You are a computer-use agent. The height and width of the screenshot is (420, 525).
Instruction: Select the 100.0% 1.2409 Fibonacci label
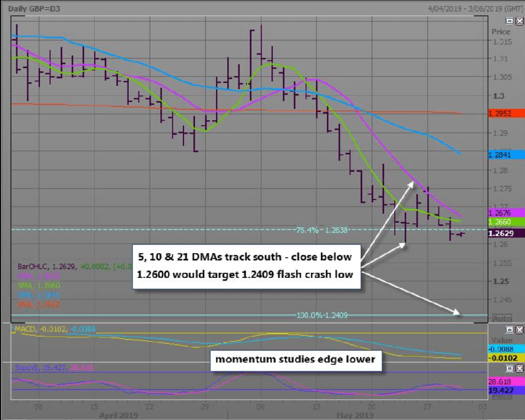pos(322,315)
